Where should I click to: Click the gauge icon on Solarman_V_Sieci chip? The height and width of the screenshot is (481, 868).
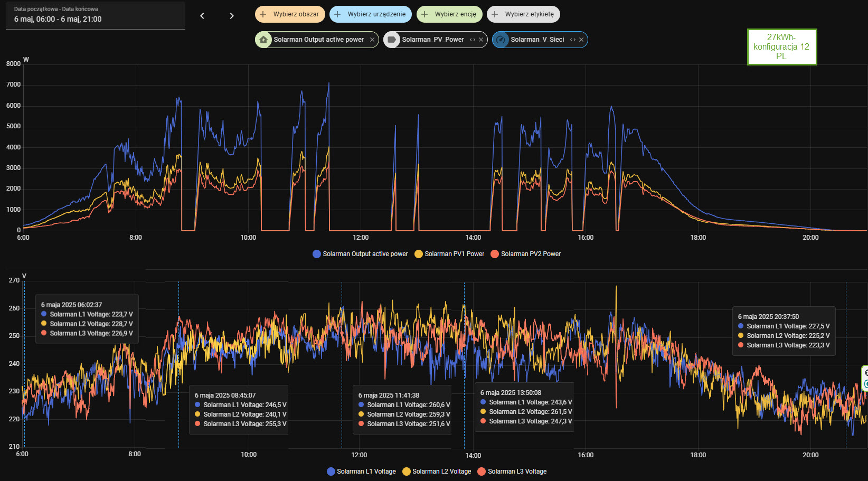coord(501,40)
